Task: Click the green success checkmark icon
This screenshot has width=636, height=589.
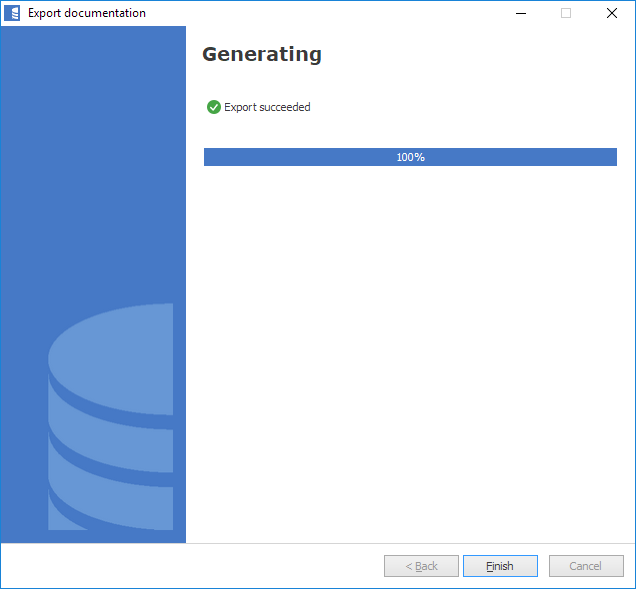Action: coord(213,107)
